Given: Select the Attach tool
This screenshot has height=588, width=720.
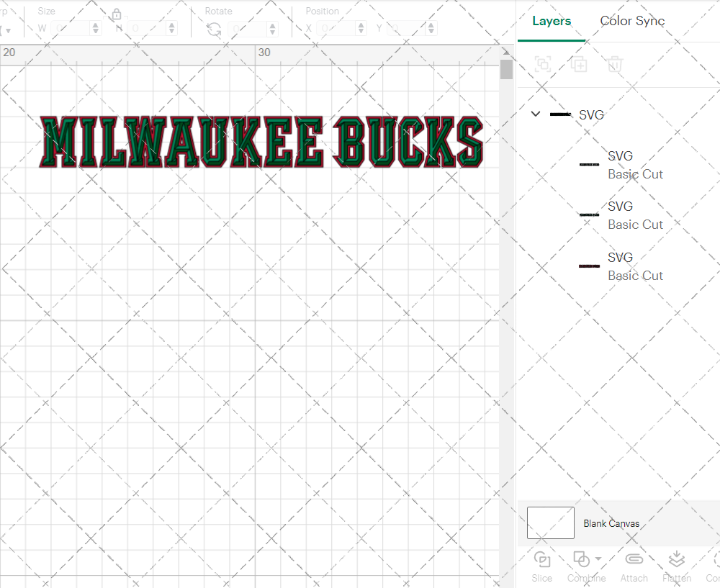Looking at the screenshot, I should coord(634,566).
